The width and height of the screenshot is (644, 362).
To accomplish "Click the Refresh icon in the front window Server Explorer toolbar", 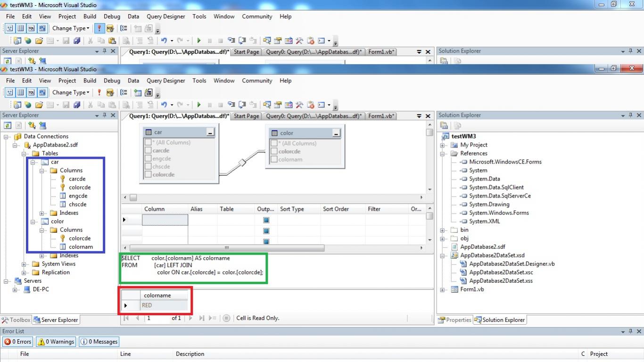I will [x=8, y=125].
